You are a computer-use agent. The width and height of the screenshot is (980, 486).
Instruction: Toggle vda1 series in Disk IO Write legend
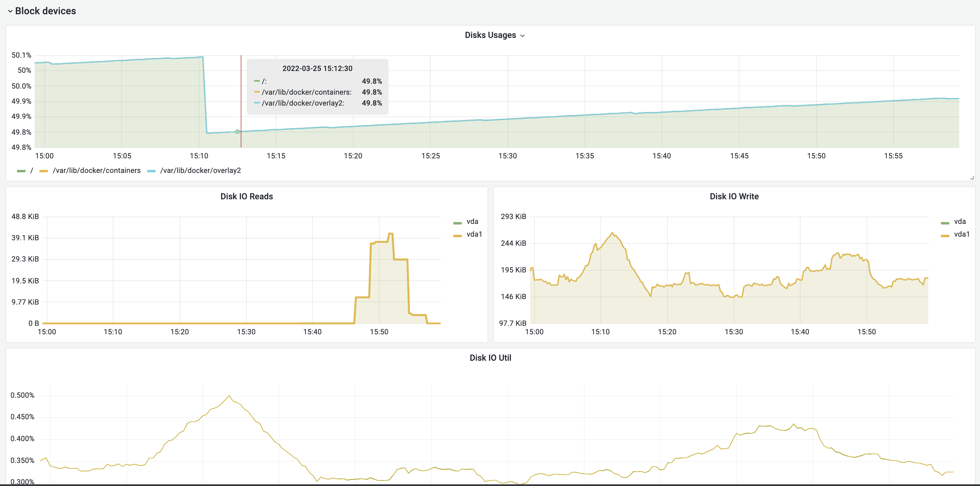pos(962,234)
